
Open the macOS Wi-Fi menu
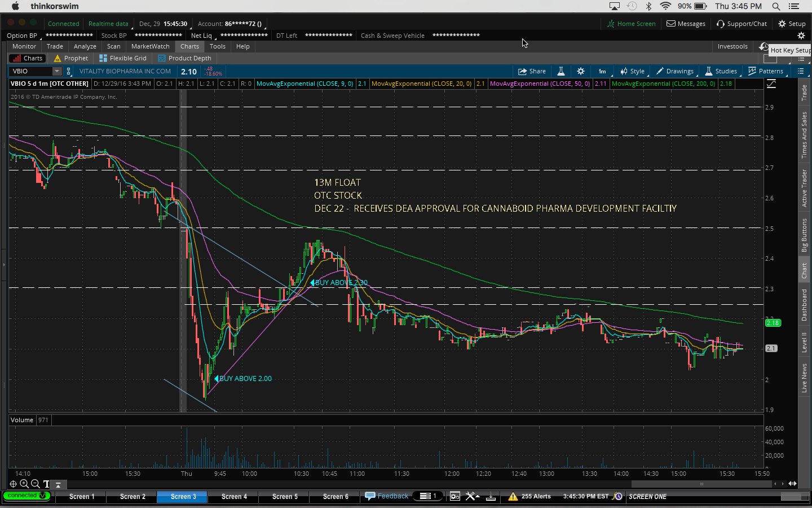point(665,6)
